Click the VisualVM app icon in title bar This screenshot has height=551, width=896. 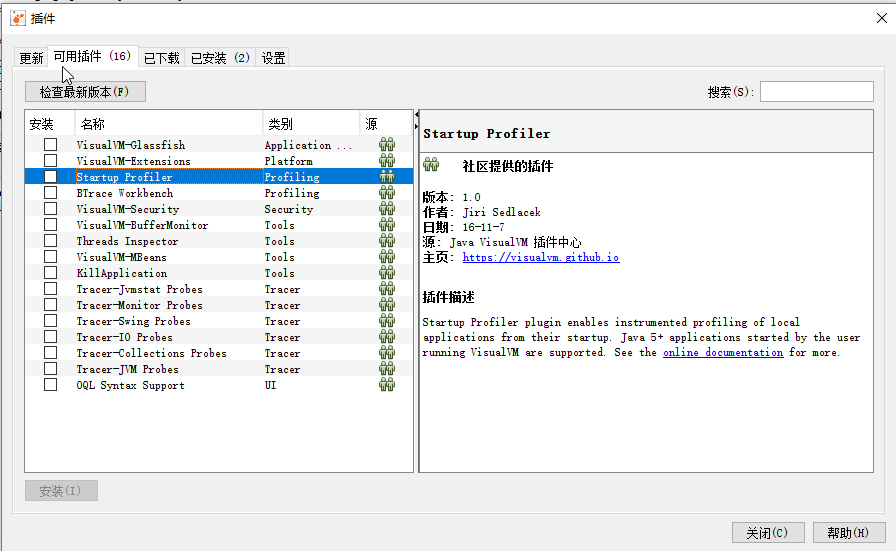pyautogui.click(x=18, y=18)
